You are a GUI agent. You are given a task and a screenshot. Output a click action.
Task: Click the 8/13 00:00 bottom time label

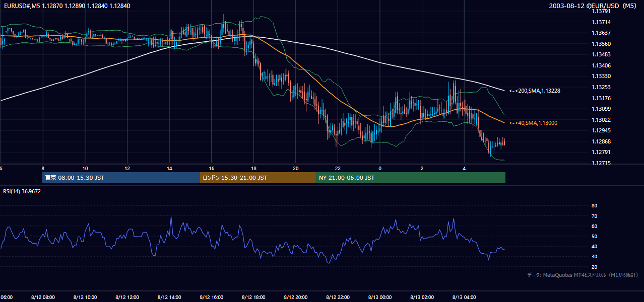click(x=379, y=297)
